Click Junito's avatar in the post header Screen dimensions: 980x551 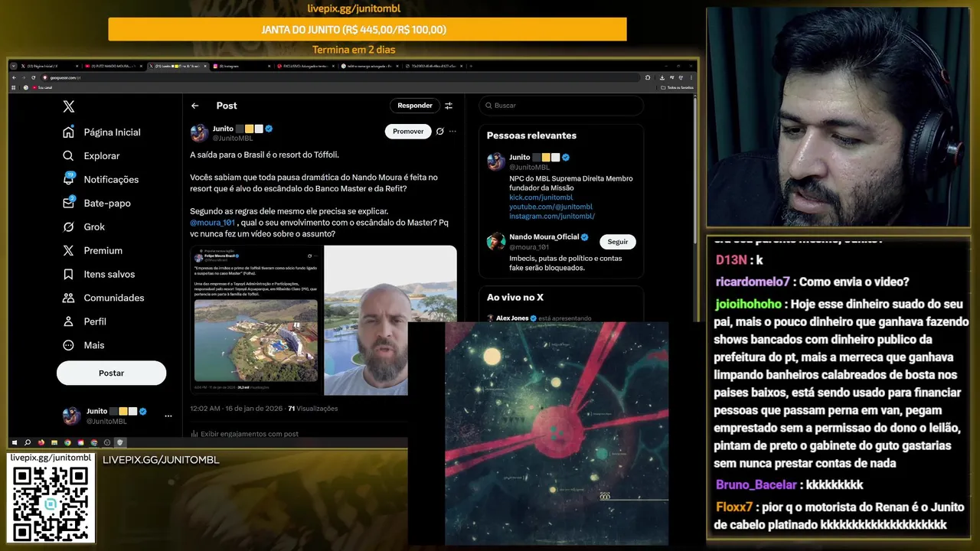click(x=199, y=133)
